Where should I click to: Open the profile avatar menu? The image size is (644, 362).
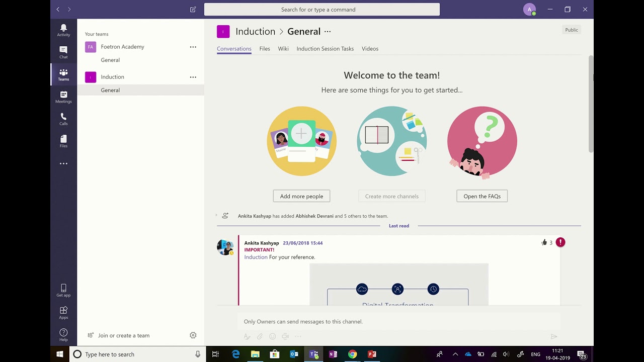(529, 9)
